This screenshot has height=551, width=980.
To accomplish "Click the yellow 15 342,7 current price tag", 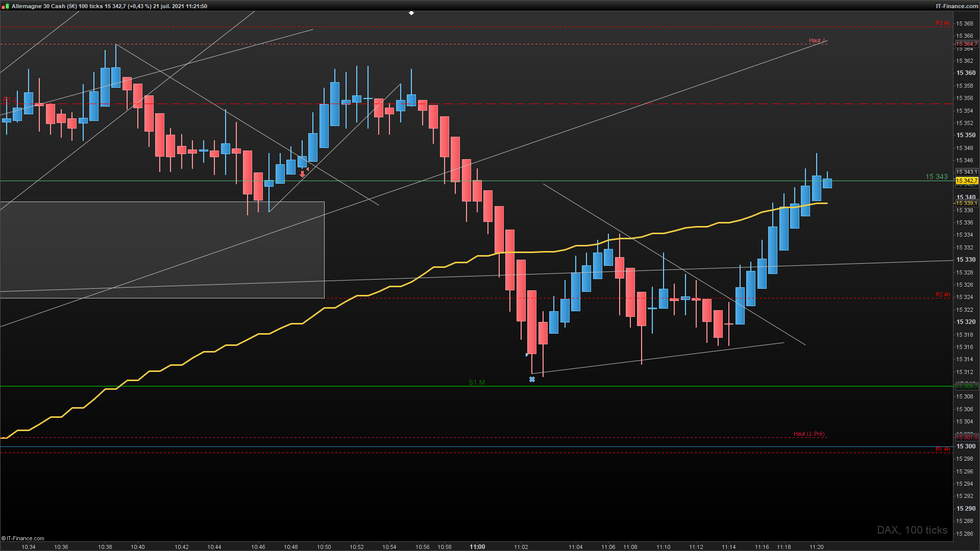I will tap(966, 181).
